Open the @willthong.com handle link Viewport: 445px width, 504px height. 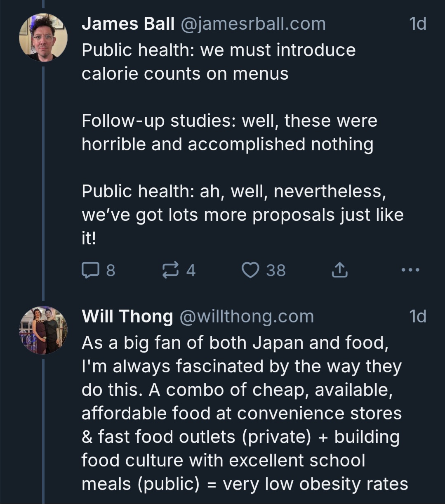coord(246,317)
